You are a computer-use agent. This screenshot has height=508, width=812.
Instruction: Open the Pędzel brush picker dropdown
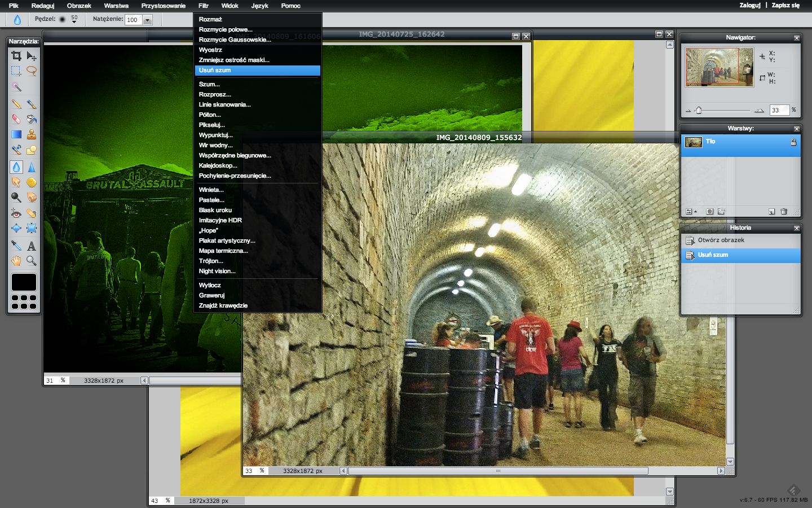(x=74, y=19)
